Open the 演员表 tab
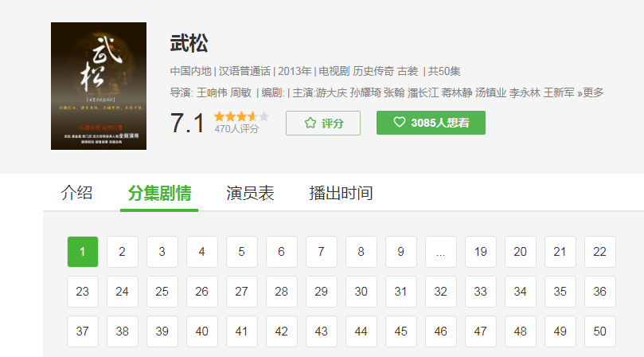Image resolution: width=644 pixels, height=357 pixels. click(x=250, y=193)
